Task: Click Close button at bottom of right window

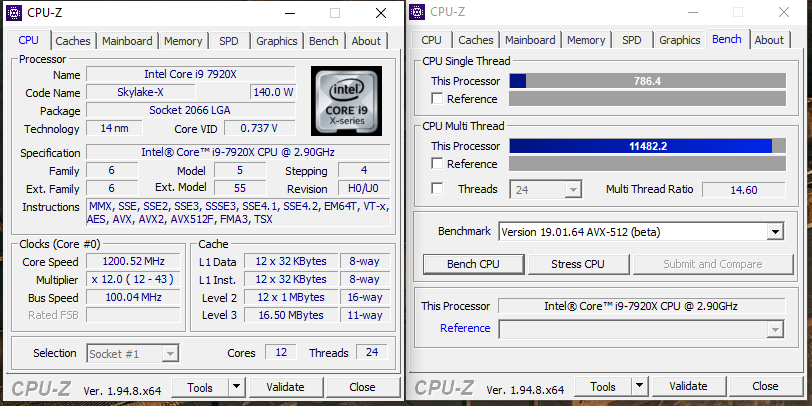Action: [x=765, y=386]
